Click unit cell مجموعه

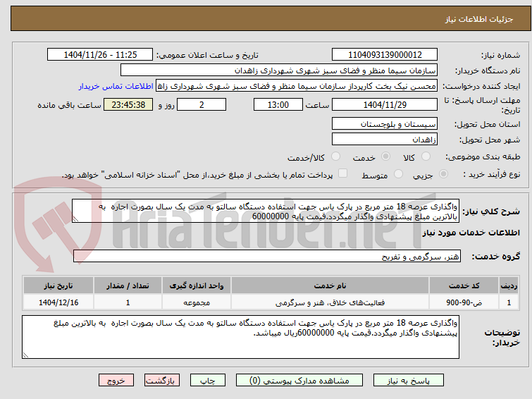click(197, 302)
